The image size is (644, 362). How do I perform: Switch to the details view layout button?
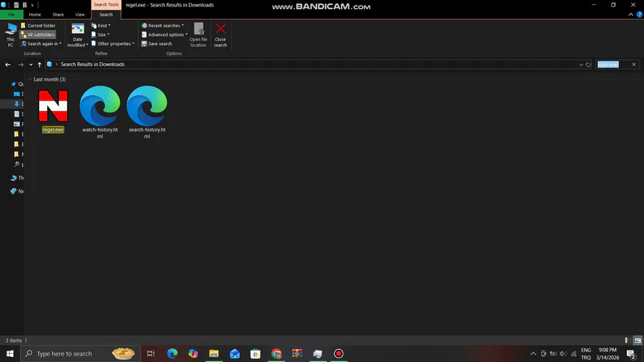click(628, 341)
